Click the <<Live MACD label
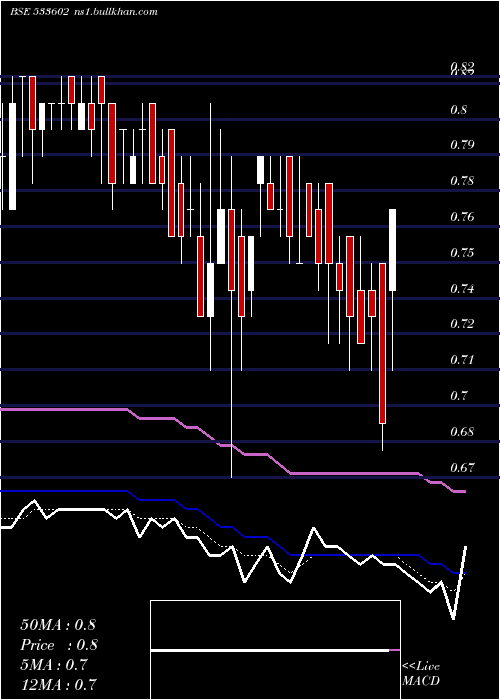Viewport: 500px width, 700px height. (x=421, y=673)
